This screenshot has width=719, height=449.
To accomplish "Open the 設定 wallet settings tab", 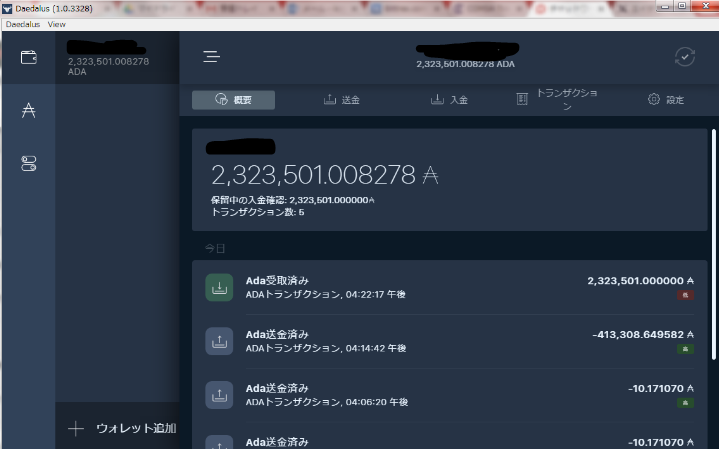I will pyautogui.click(x=666, y=100).
